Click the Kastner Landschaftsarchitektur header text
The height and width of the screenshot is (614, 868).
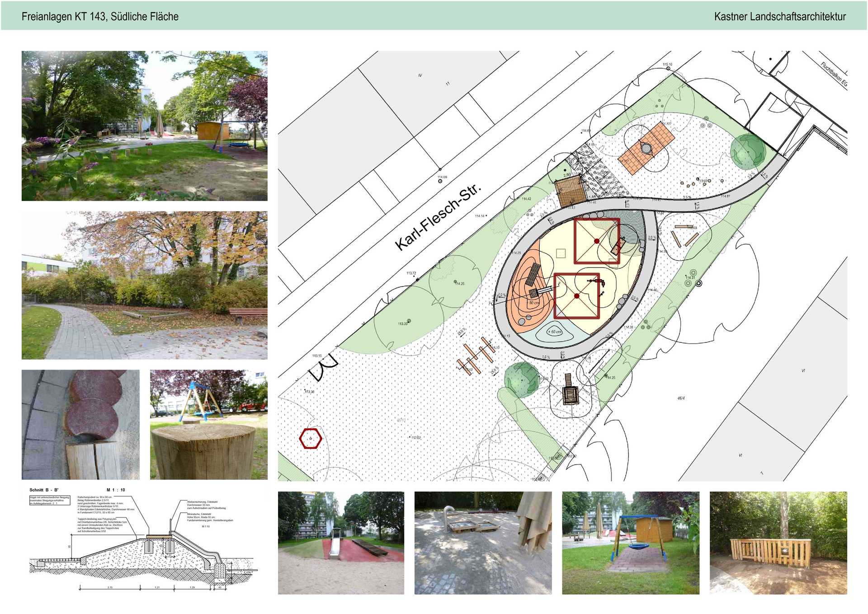point(779,17)
